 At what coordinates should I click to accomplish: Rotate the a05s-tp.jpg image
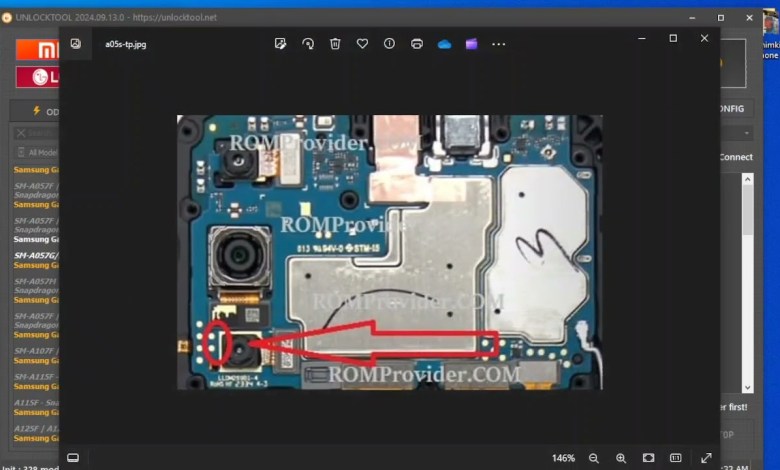[308, 44]
